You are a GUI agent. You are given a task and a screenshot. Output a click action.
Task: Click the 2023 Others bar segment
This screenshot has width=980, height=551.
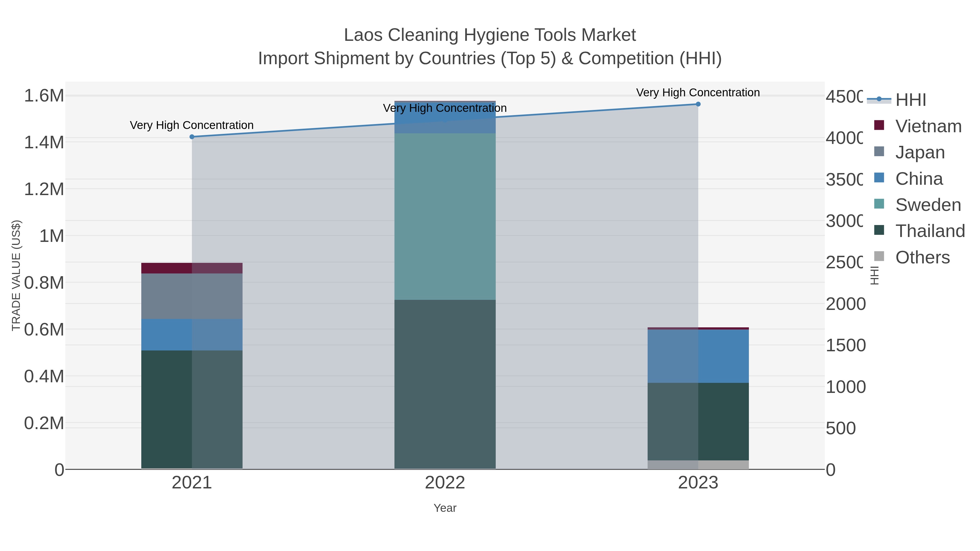tap(698, 465)
